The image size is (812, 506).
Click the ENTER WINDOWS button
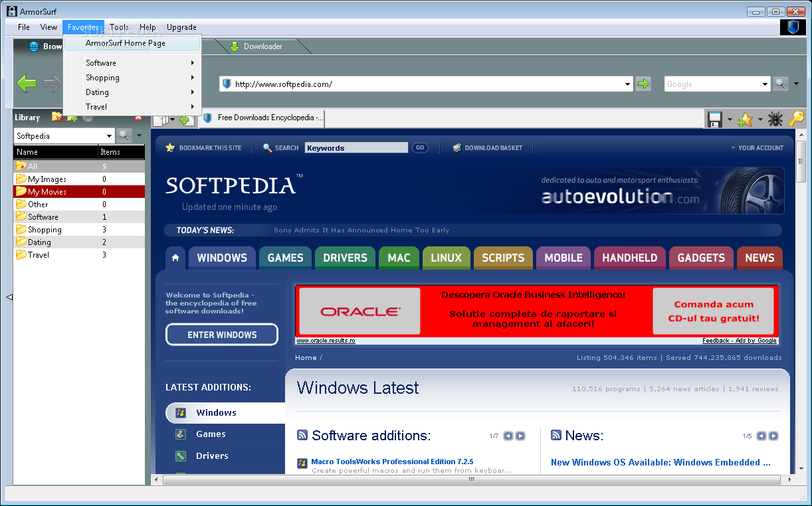tap(222, 335)
